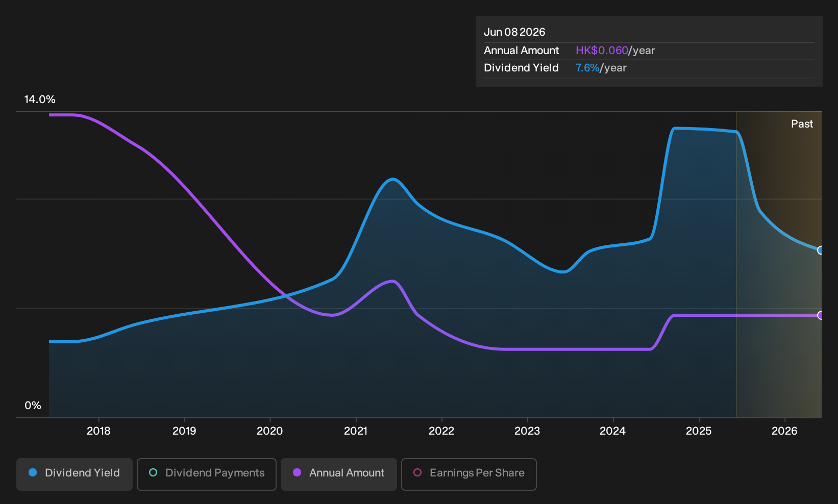Click the 2018 x-axis label
The image size is (838, 504).
coord(98,431)
